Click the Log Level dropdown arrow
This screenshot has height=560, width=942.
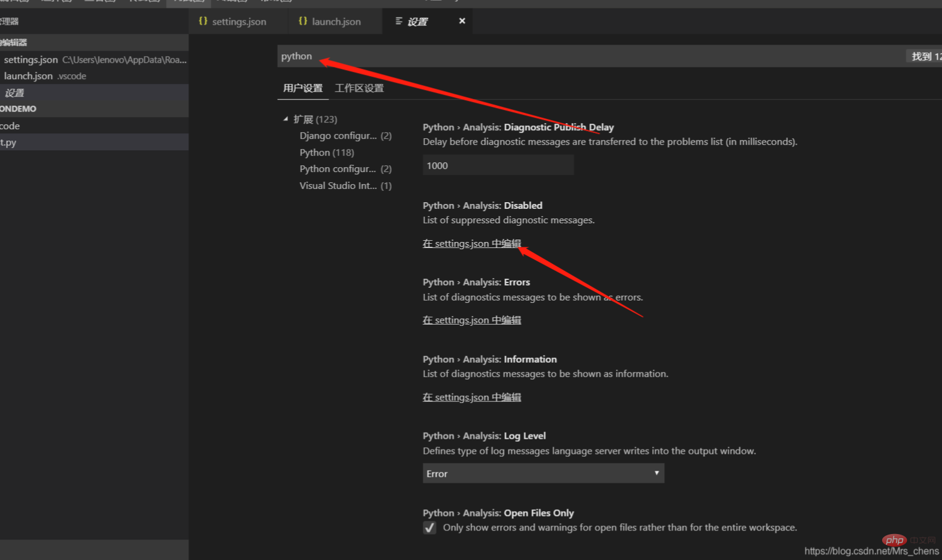[656, 473]
